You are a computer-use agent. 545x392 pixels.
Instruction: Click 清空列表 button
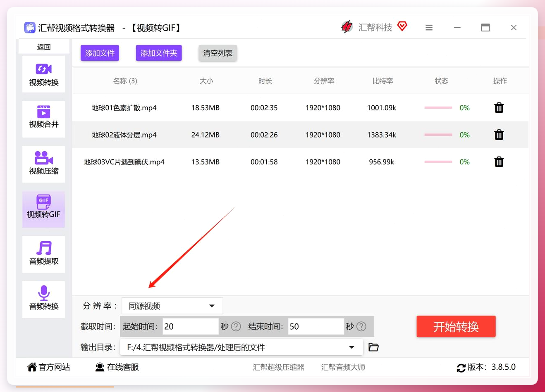pos(218,53)
